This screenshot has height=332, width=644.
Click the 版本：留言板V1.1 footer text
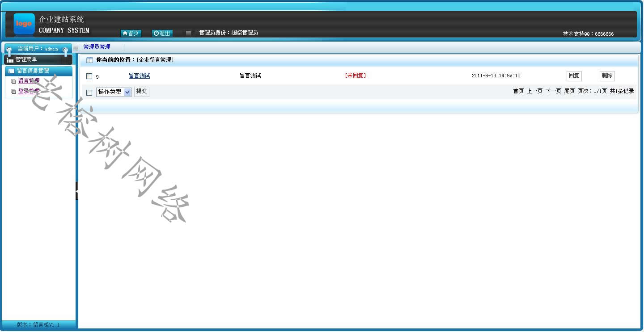click(38, 325)
